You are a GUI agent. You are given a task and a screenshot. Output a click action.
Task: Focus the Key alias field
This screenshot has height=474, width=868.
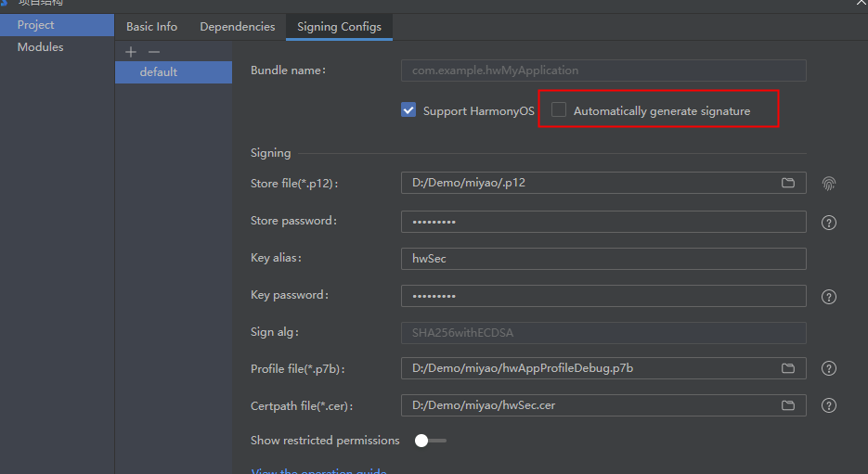point(603,259)
